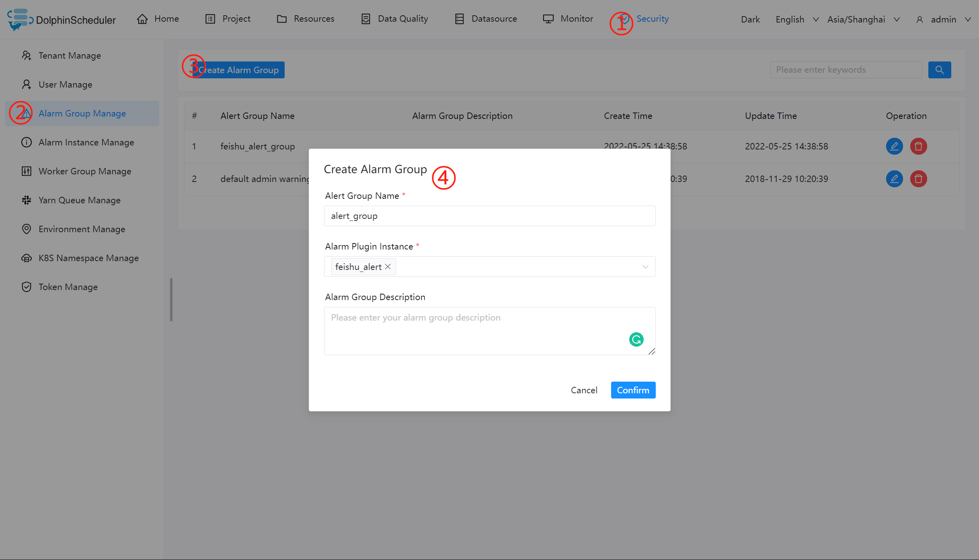Edit the feishu_alert_group row with pencil icon
Viewport: 979px width, 560px height.
pyautogui.click(x=894, y=146)
